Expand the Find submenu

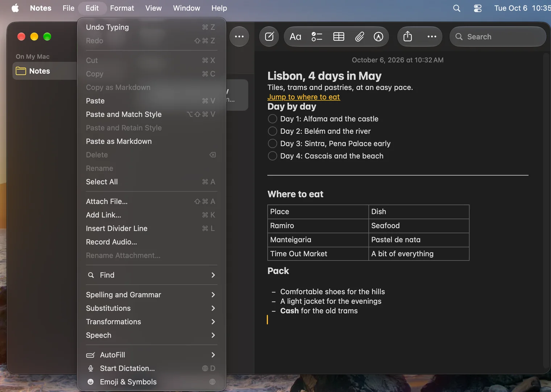point(152,275)
